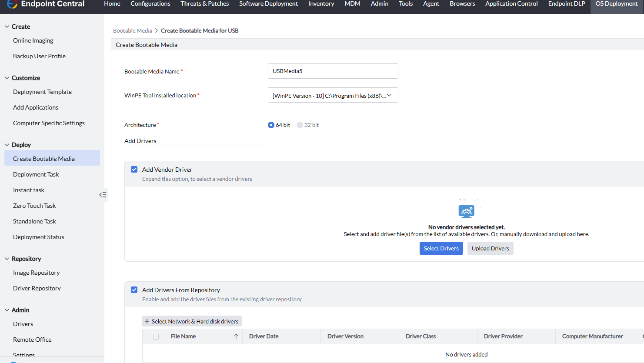The image size is (644, 363).
Task: Open Standalone Task in sidebar
Action: tap(34, 221)
